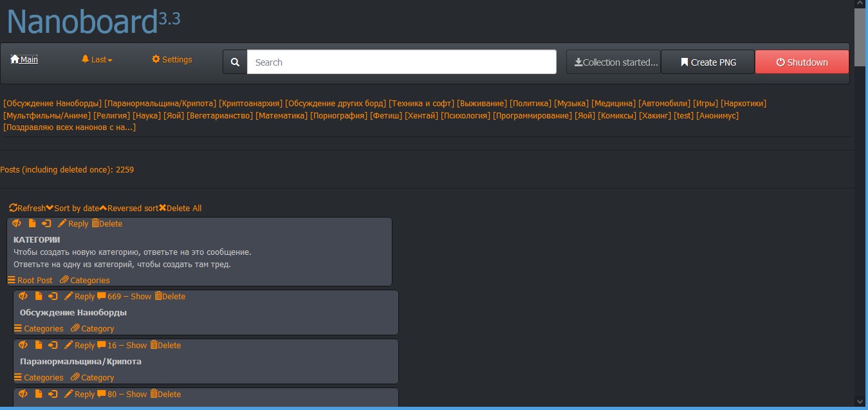This screenshot has width=868, height=410.
Task: Click the document icon on the 80-replies post
Action: point(39,394)
